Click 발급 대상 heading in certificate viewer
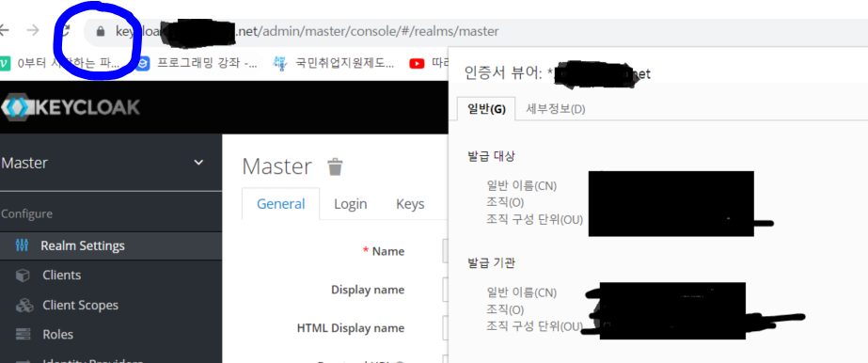 click(492, 156)
